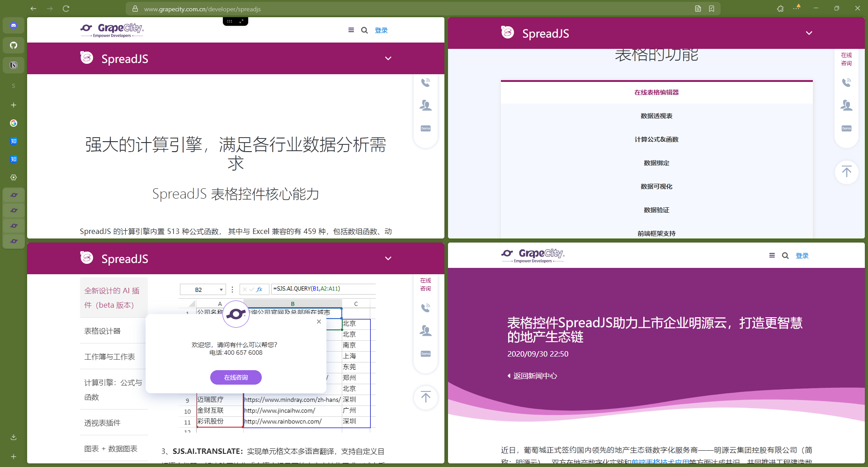The width and height of the screenshot is (868, 467).
Task: Open the Notion shortcut in the sidebar
Action: point(14,65)
